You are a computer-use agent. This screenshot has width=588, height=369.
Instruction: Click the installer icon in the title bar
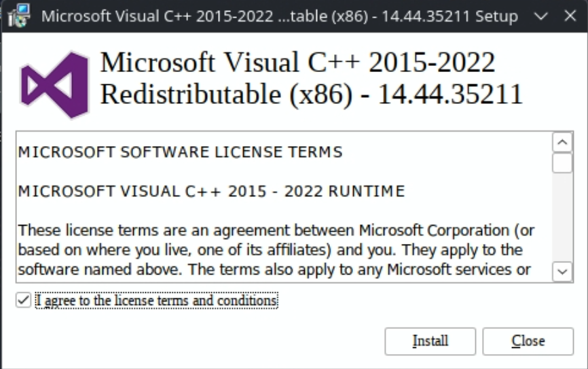coord(18,15)
